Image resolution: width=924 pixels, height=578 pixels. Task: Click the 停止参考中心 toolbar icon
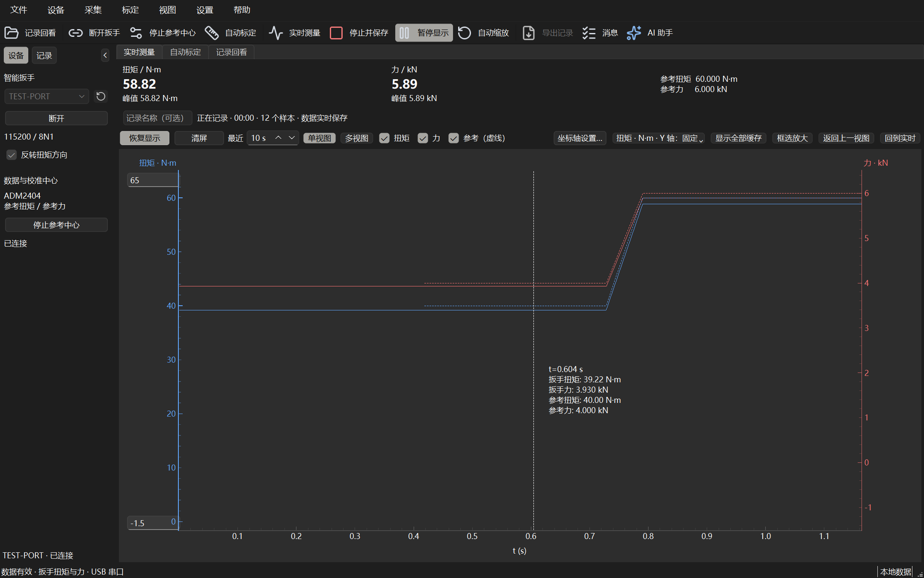(136, 33)
